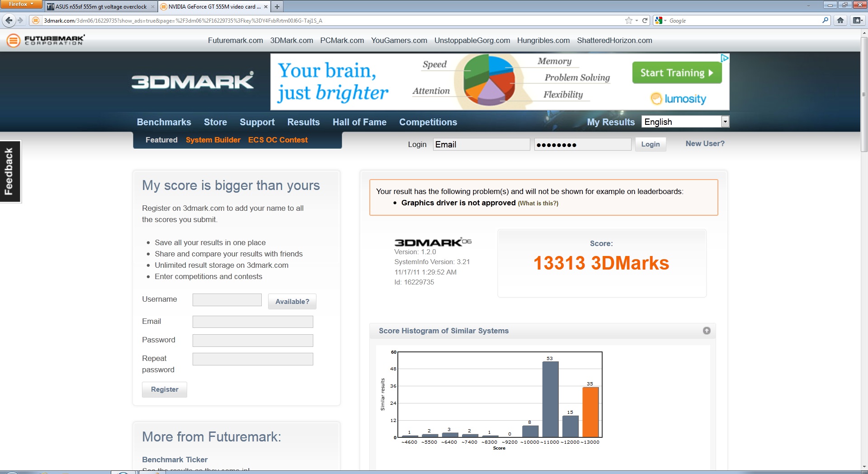Viewport: 868px width, 474px height.
Task: Click the registration Password field
Action: 253,340
